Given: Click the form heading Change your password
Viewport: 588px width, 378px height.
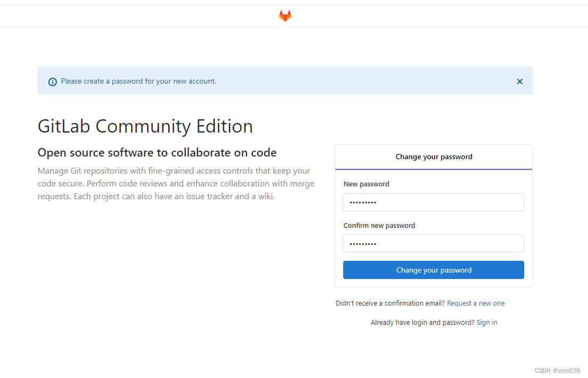Looking at the screenshot, I should pyautogui.click(x=434, y=157).
